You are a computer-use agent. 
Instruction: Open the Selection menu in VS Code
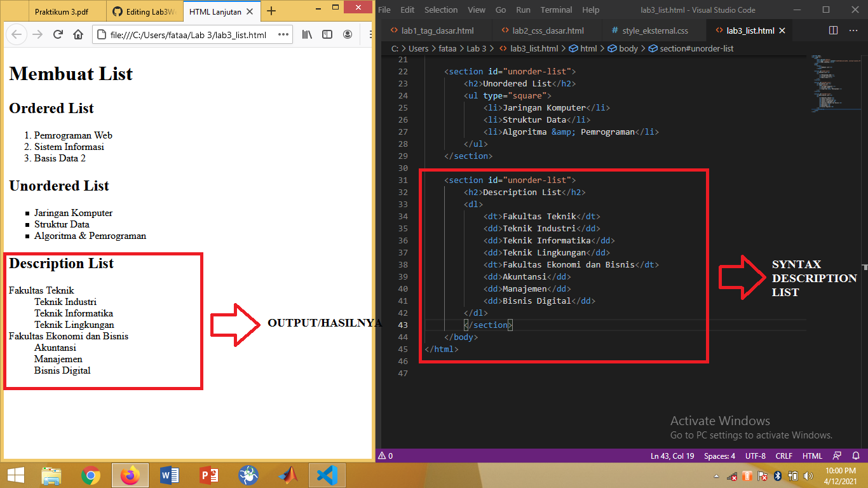441,10
